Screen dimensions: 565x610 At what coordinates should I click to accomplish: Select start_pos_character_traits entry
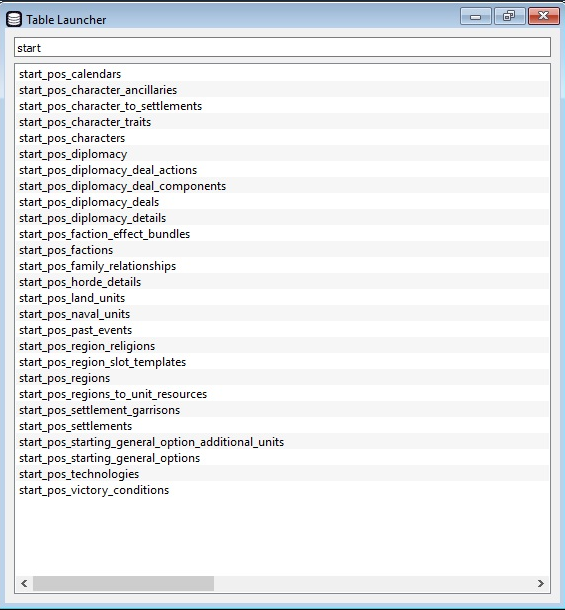[x=282, y=121]
